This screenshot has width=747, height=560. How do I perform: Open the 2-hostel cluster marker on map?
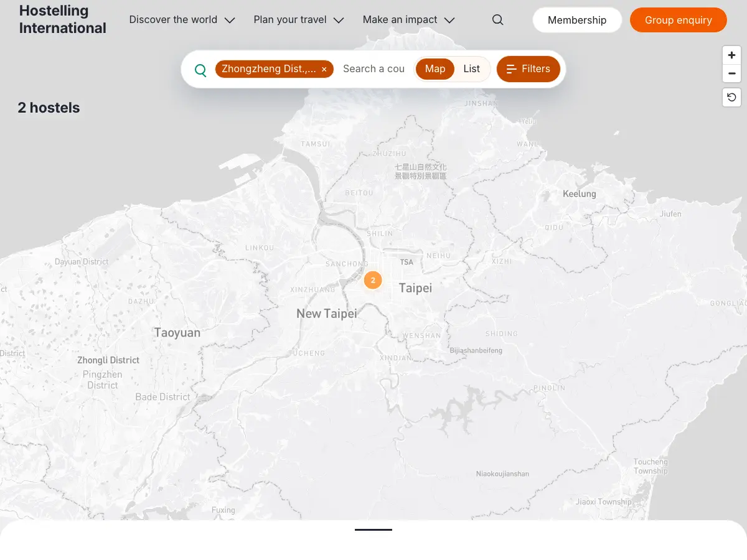point(373,280)
